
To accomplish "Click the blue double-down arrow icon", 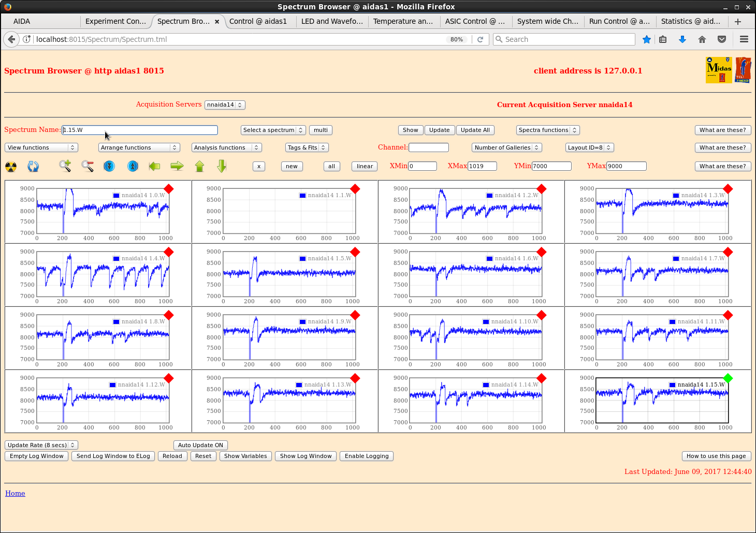I will (109, 166).
